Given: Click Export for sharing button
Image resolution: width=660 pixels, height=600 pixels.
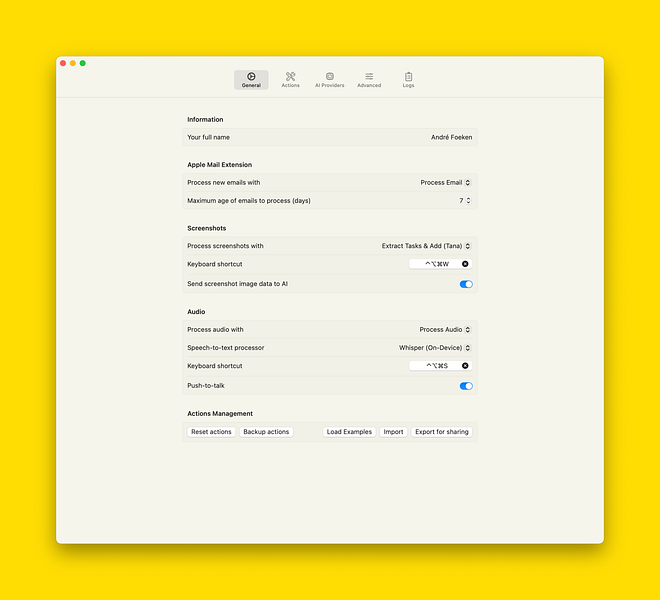Looking at the screenshot, I should 441,432.
